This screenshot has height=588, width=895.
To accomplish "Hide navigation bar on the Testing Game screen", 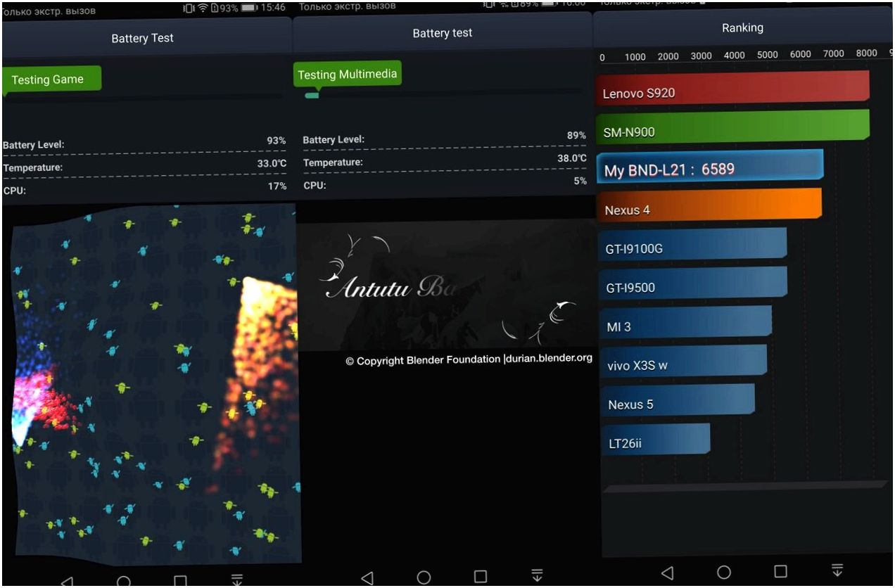I will click(x=237, y=580).
